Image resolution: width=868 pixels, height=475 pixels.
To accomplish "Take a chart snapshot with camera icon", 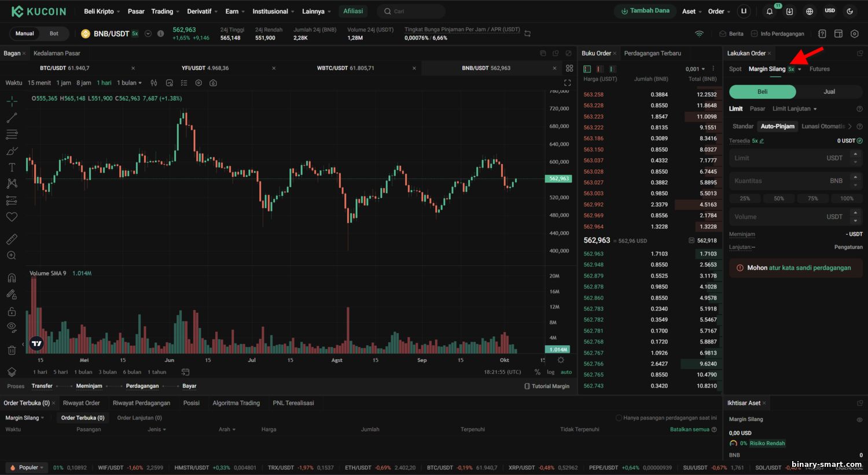I will tap(213, 83).
